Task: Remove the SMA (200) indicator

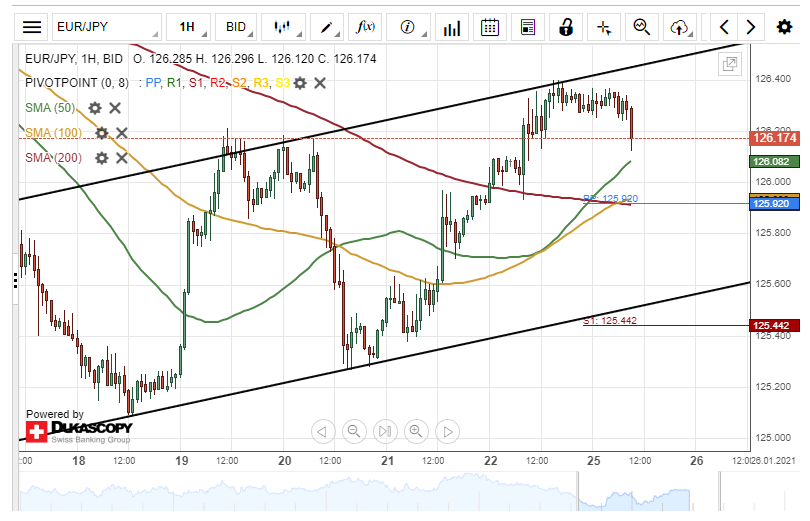Action: 121,158
